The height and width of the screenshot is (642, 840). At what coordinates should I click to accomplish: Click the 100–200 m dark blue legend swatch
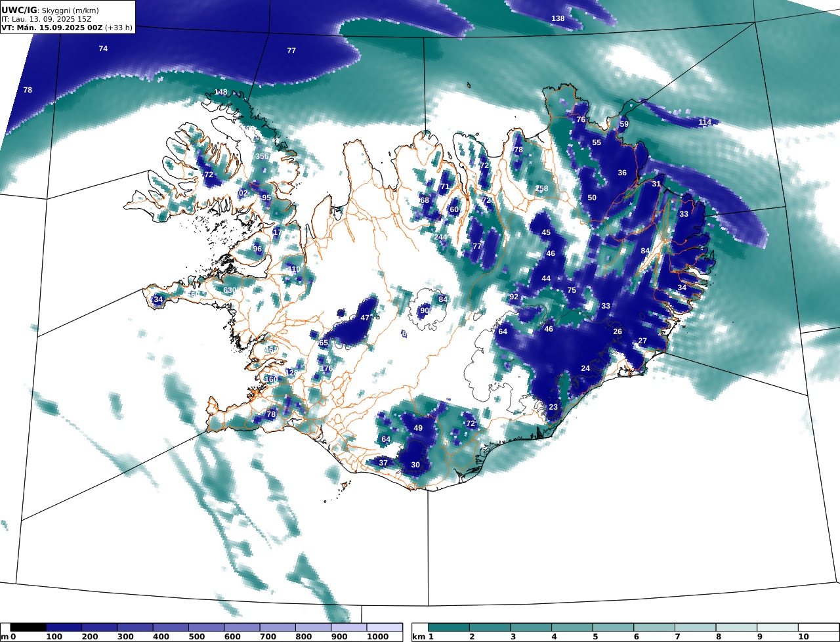(64, 628)
